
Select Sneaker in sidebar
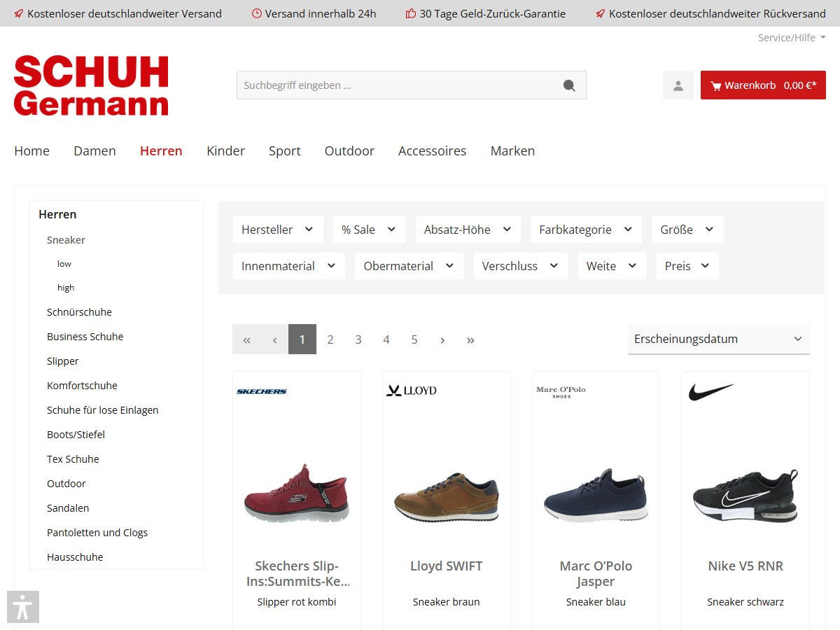click(66, 240)
